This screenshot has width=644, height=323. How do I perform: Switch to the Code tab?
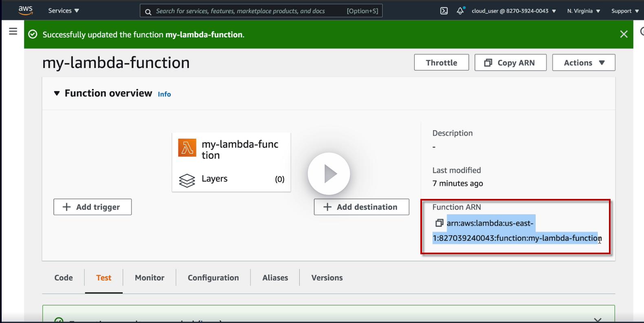click(64, 278)
